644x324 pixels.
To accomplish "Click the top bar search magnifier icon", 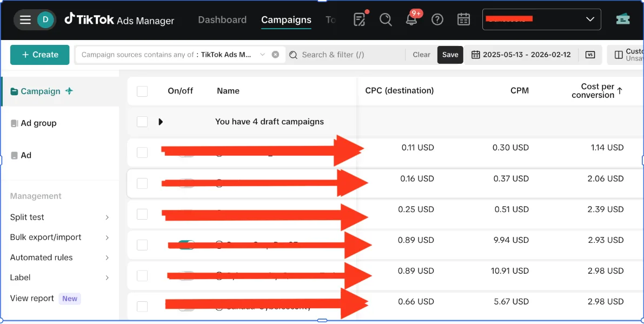I will [386, 19].
